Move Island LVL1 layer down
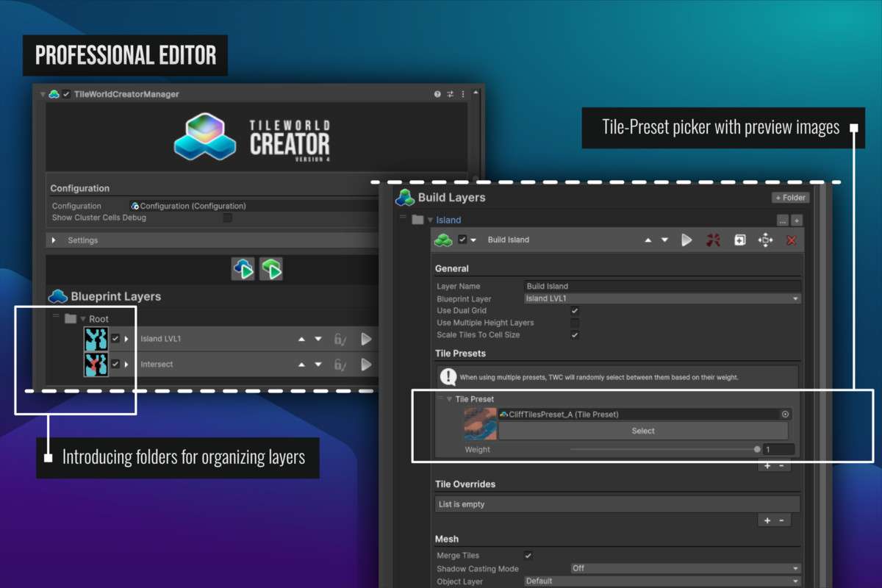Image resolution: width=882 pixels, height=588 pixels. click(x=318, y=340)
